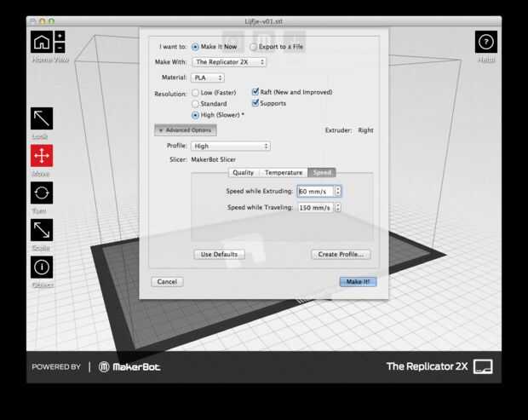Click the window title file name

[x=264, y=21]
